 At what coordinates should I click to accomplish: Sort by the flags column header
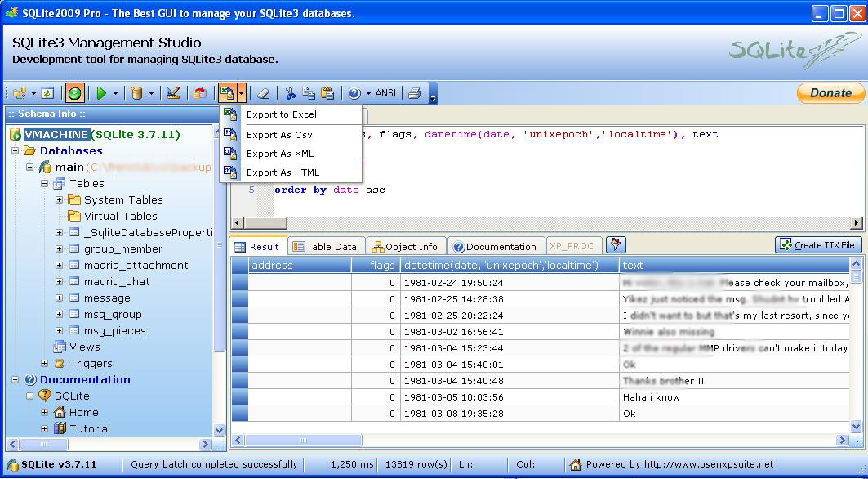coord(376,265)
